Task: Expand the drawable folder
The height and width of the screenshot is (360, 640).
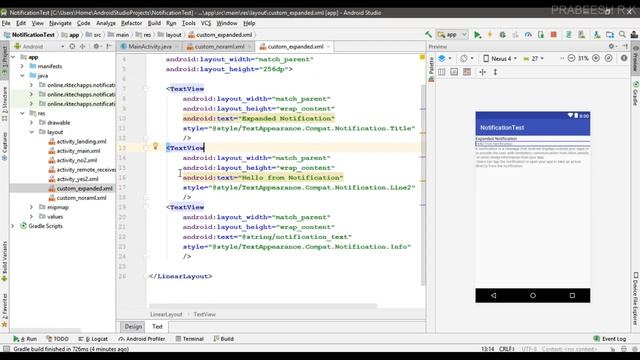Action: (31, 122)
